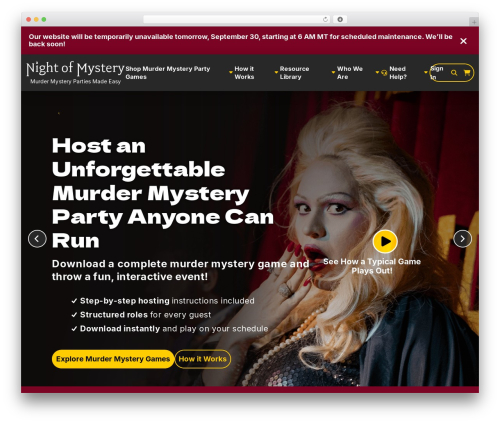Open the Who We Are menu item
The image size is (500, 423).
[350, 73]
